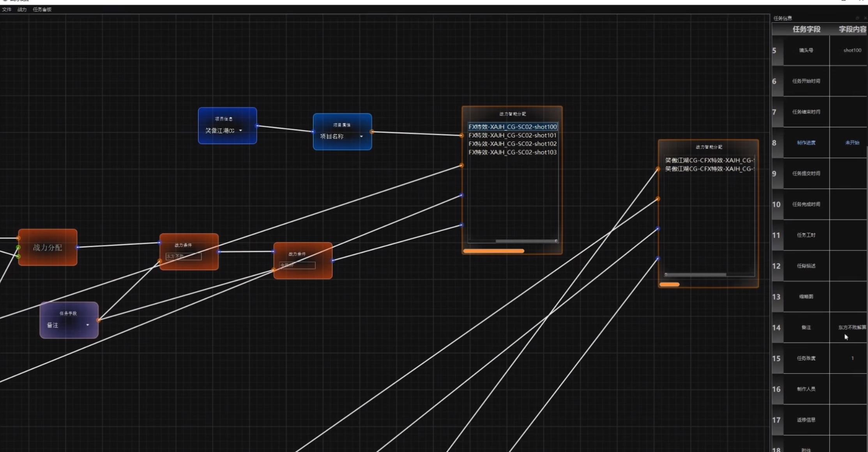This screenshot has height=452, width=868.
Task: Select FX特效-XAJH_CG-SC02-shot101 in the list
Action: coord(513,135)
